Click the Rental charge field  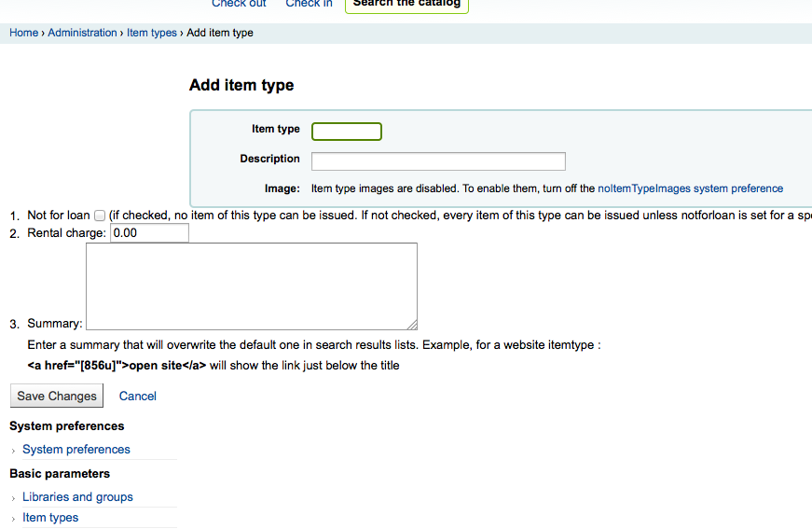click(149, 233)
